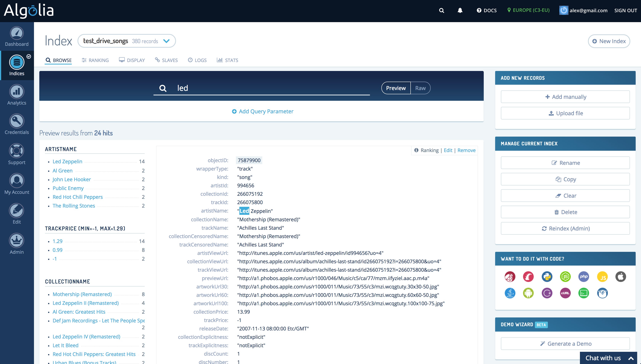Open Support in the sidebar
The height and width of the screenshot is (364, 641).
pos(17,154)
